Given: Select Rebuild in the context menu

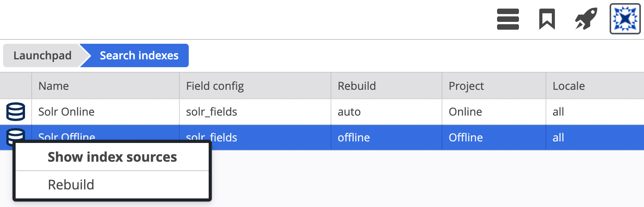Looking at the screenshot, I should coord(112,185).
